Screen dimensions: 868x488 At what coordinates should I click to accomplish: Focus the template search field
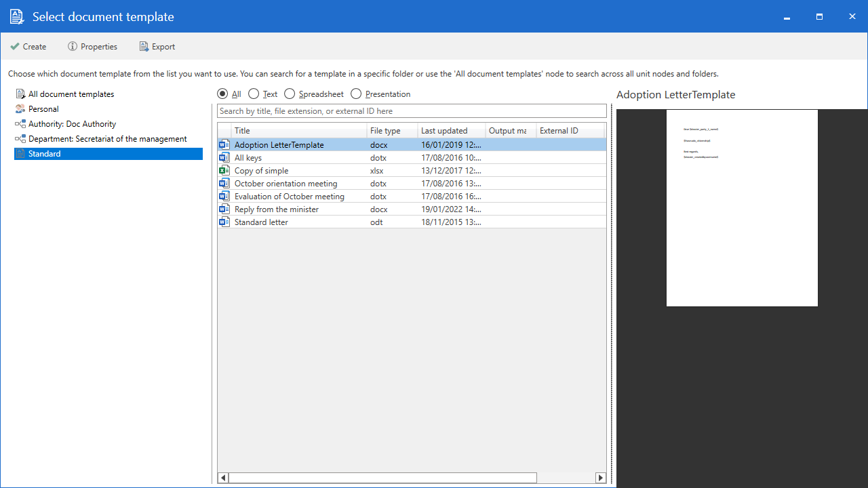tap(412, 111)
